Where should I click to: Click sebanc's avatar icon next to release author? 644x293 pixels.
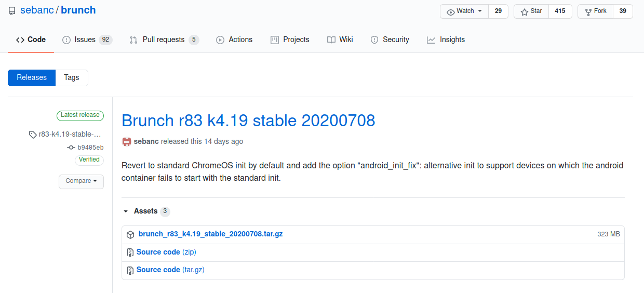point(126,141)
